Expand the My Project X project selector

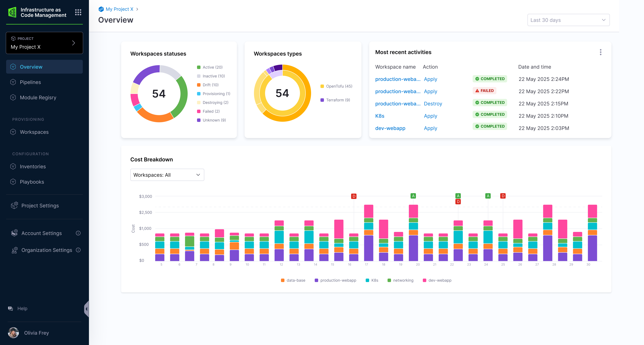pyautogui.click(x=44, y=43)
